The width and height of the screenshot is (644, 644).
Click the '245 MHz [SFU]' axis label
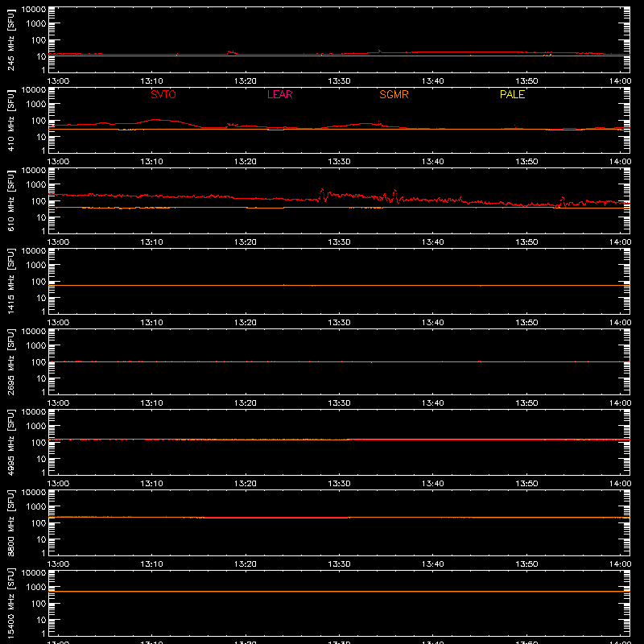click(x=11, y=39)
